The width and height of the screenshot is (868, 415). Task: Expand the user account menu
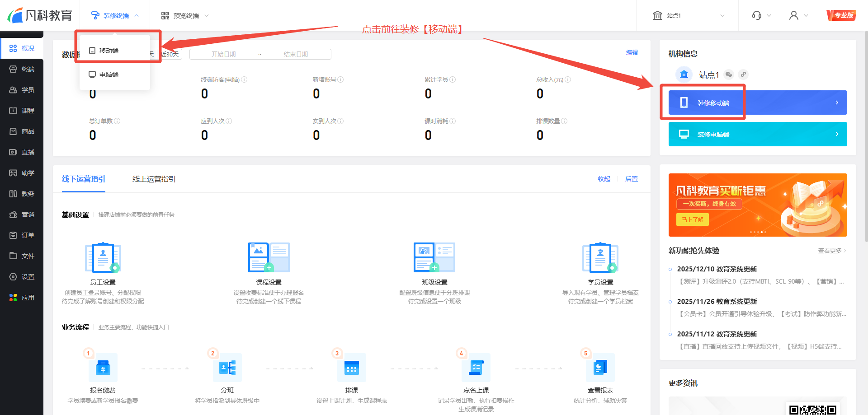click(x=798, y=15)
